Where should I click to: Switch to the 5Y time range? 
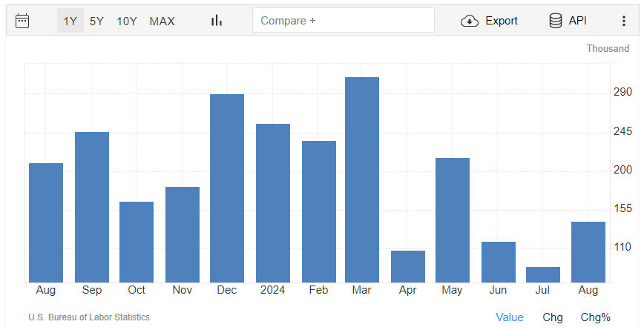tap(96, 21)
